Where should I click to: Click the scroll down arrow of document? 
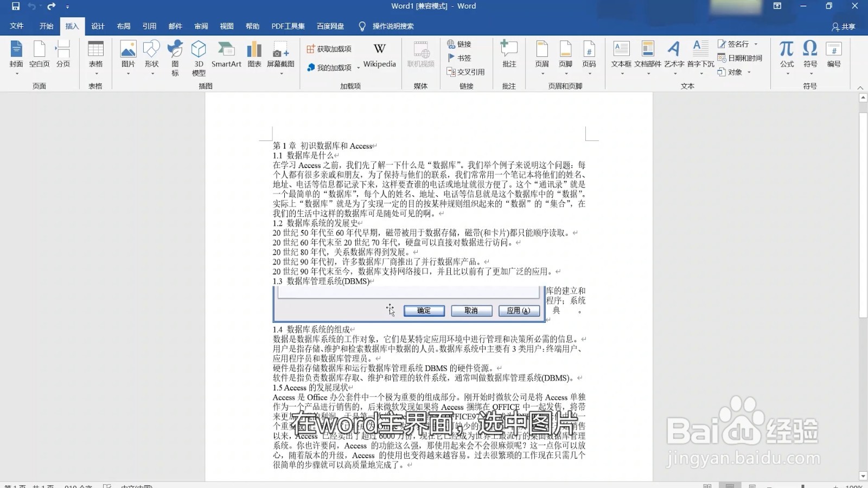coord(863,476)
